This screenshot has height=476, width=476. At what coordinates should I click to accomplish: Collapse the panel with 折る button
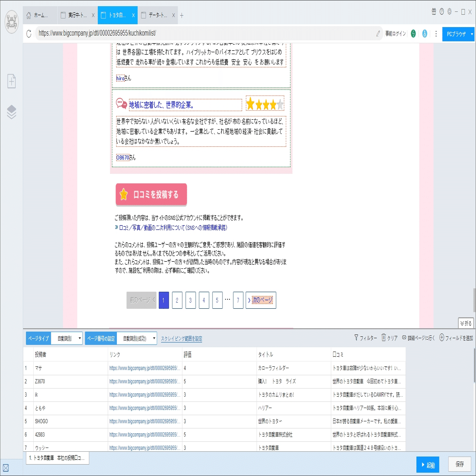[x=466, y=324]
